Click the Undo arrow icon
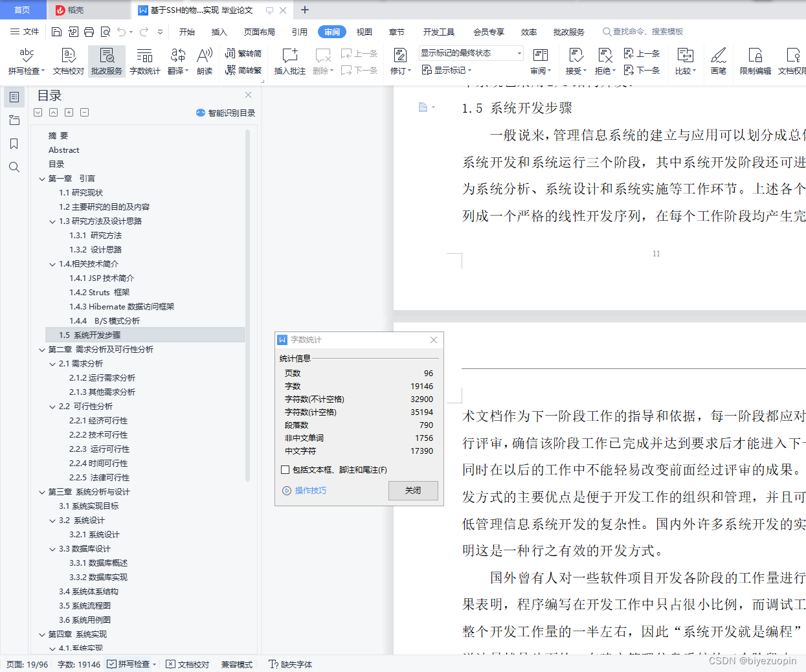 pyautogui.click(x=122, y=32)
